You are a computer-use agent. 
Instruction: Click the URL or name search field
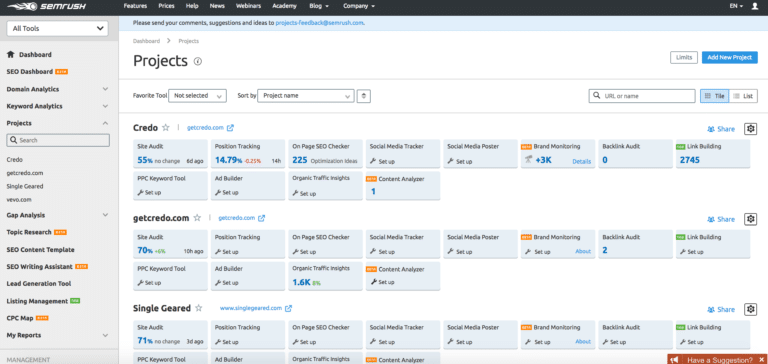[642, 96]
